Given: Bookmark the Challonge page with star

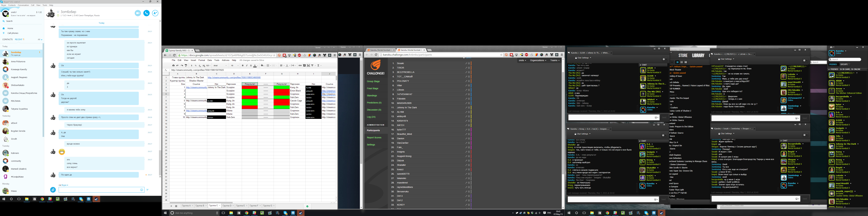Looking at the screenshot, I should tap(501, 55).
